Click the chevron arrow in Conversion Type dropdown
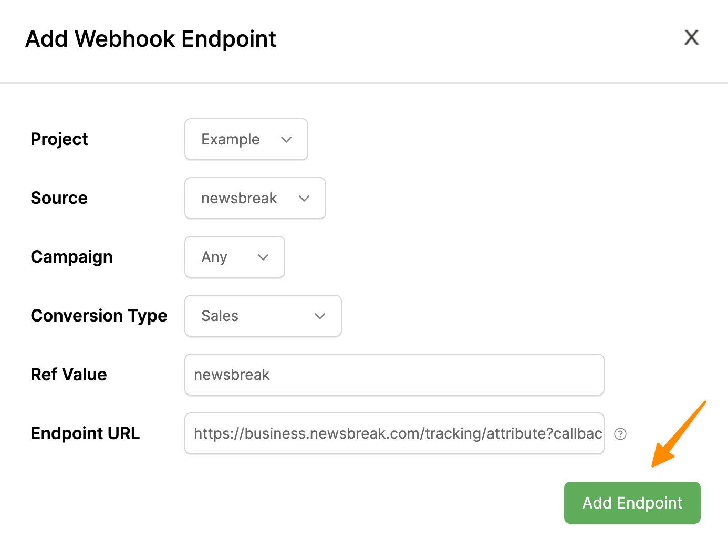Screen dimensions: 728x560 (x=320, y=316)
